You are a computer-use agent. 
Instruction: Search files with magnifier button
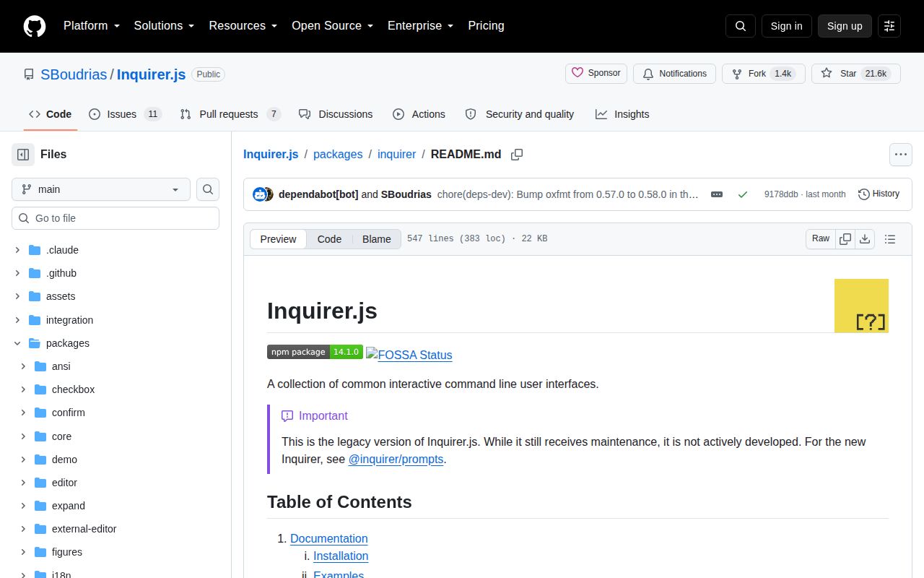(208, 189)
